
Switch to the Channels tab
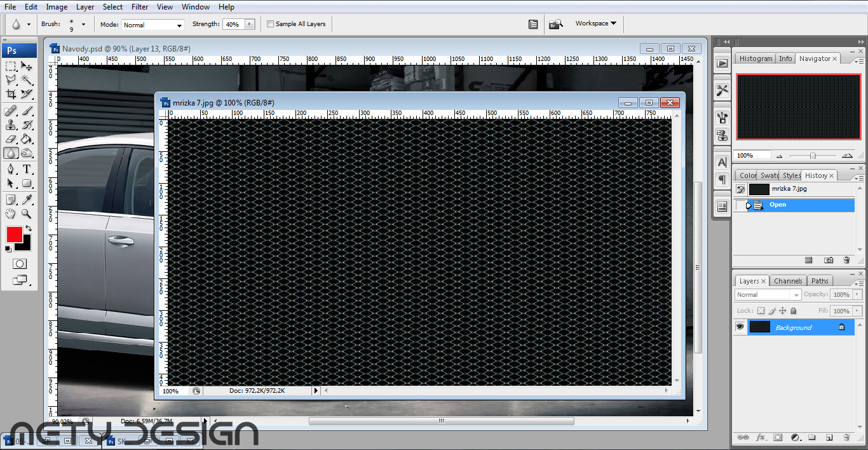[x=788, y=281]
